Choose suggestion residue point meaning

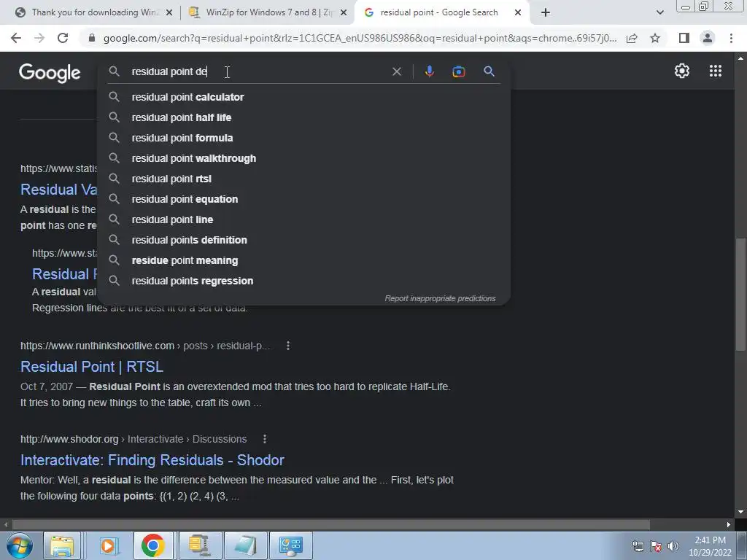pyautogui.click(x=304, y=261)
